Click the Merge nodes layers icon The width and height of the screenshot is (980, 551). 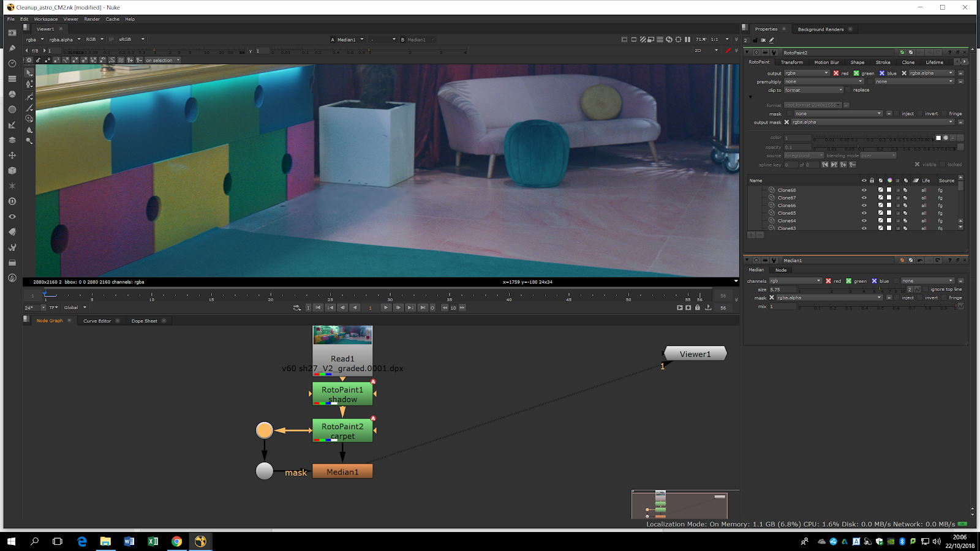pyautogui.click(x=12, y=140)
